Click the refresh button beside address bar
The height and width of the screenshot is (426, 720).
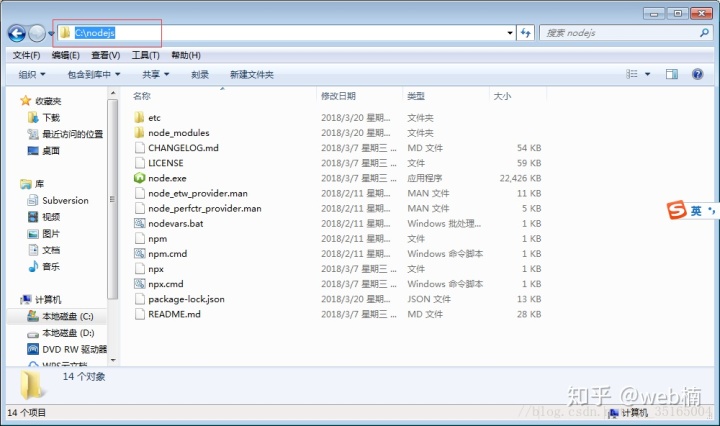(x=525, y=33)
